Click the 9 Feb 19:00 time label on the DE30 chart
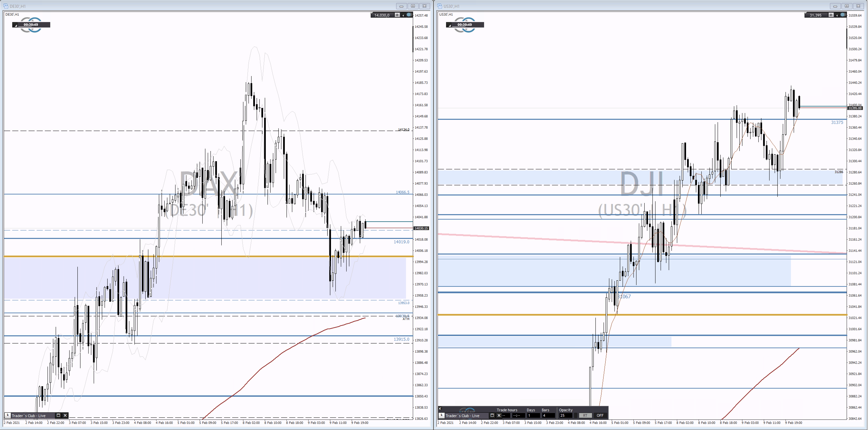Viewport: 868px width, 430px height. (x=360, y=423)
